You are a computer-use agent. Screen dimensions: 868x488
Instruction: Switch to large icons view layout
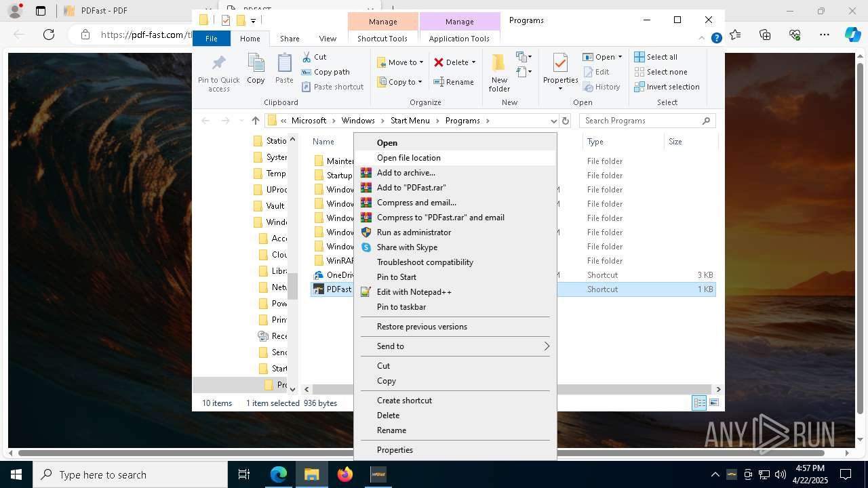click(713, 403)
